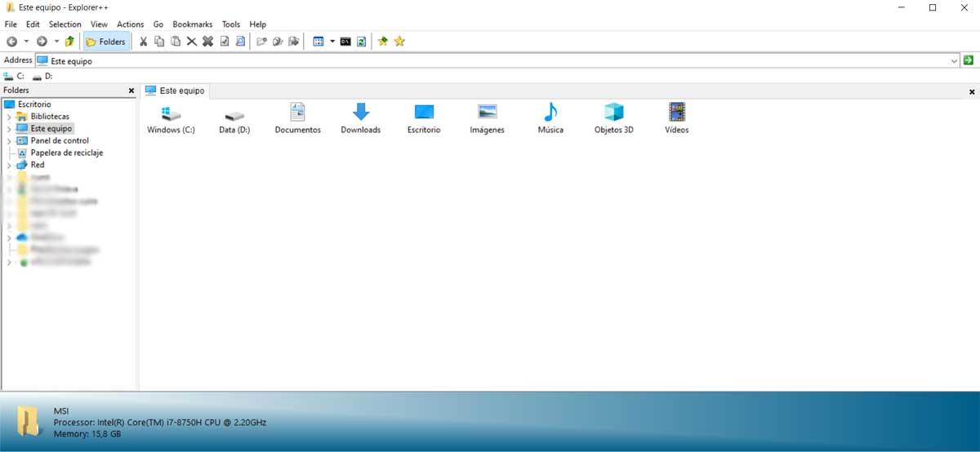Viewport: 980px width, 452px height.
Task: Click the Copy toolbar icon
Action: (159, 41)
